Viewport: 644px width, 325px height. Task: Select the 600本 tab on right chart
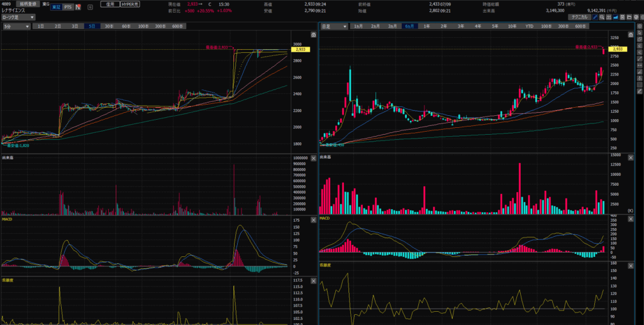pos(580,26)
